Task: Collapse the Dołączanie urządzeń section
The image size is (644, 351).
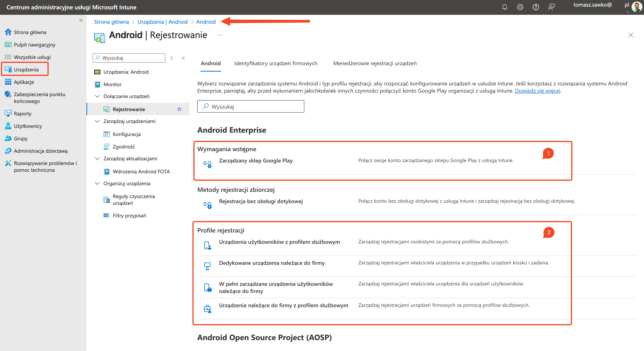Action: pos(97,96)
